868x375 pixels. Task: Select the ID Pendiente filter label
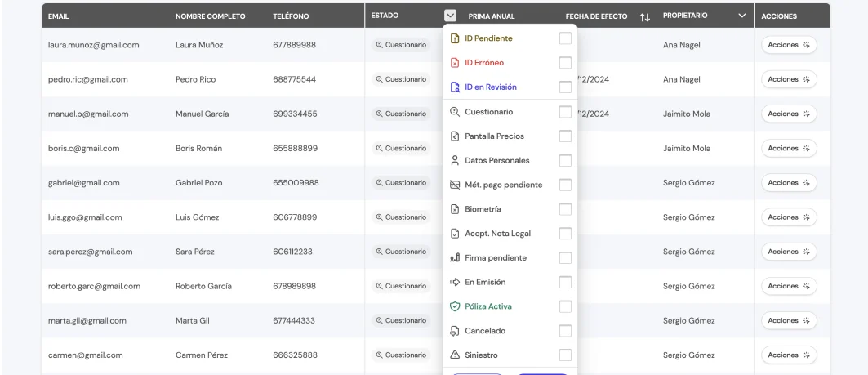(488, 38)
